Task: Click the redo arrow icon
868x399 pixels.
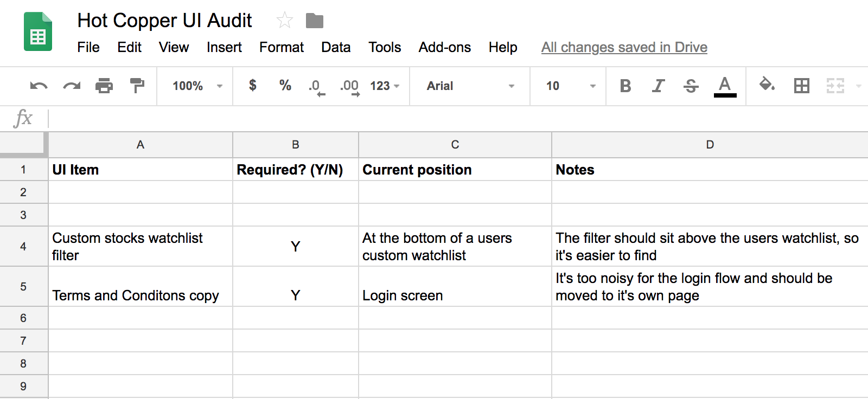Action: pos(72,86)
